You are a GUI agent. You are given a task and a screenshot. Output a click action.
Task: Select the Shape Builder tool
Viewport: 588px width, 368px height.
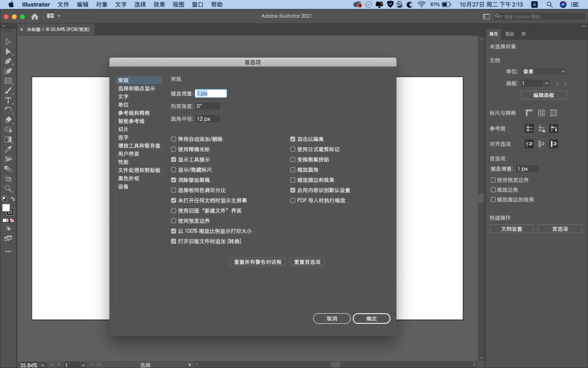[x=8, y=130]
